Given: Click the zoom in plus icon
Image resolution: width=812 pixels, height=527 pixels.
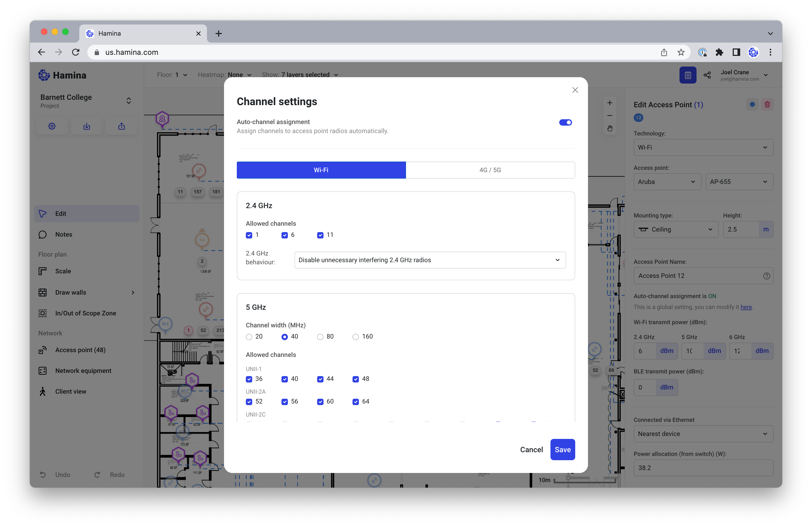Looking at the screenshot, I should pos(610,103).
